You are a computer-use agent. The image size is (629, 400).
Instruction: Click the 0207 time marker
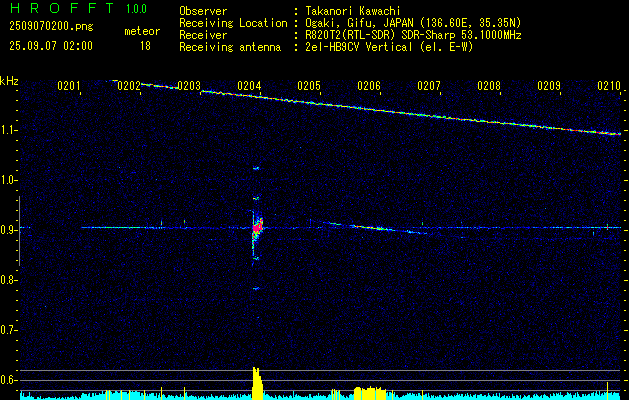[428, 85]
